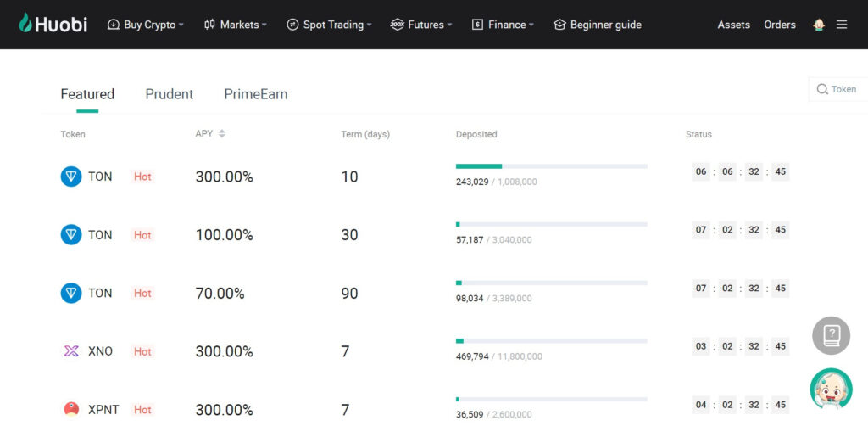Sort the list by APY arrows
This screenshot has width=868, height=426.
tap(222, 134)
